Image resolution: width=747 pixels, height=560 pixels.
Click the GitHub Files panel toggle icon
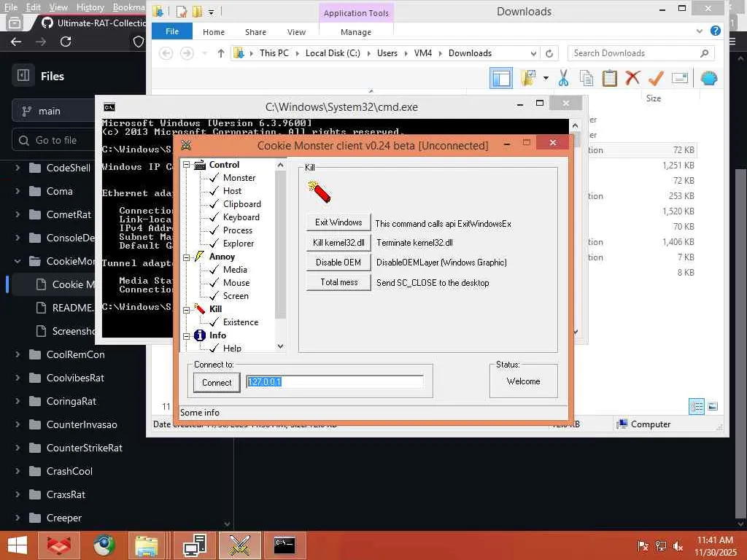23,75
